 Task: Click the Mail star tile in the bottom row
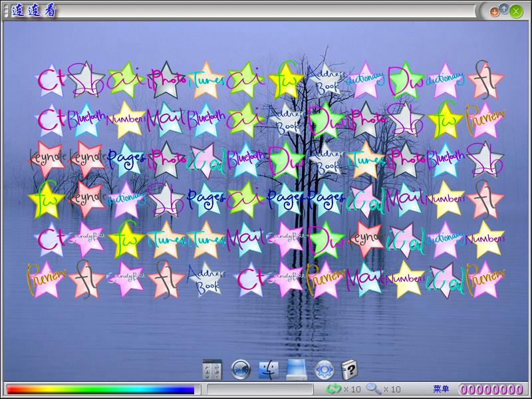coord(366,279)
